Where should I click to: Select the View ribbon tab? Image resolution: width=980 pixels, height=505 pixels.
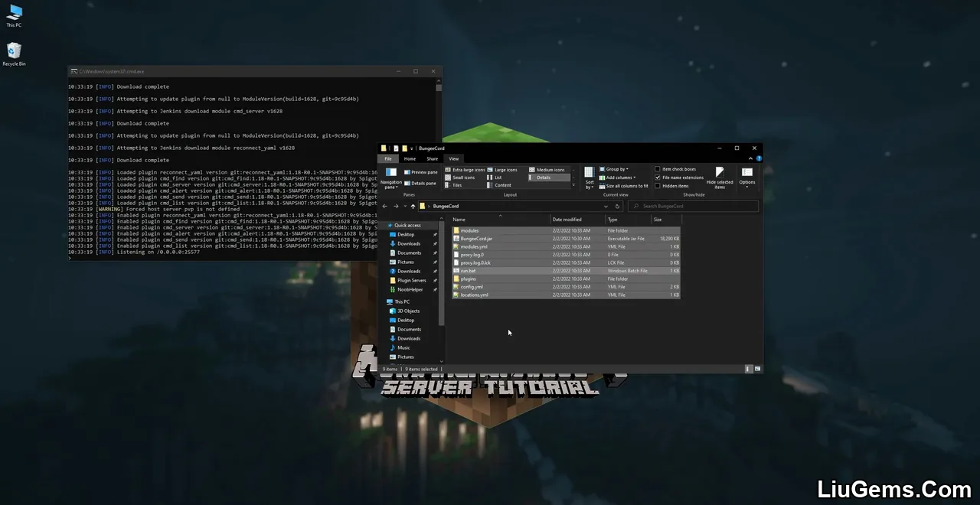tap(453, 158)
